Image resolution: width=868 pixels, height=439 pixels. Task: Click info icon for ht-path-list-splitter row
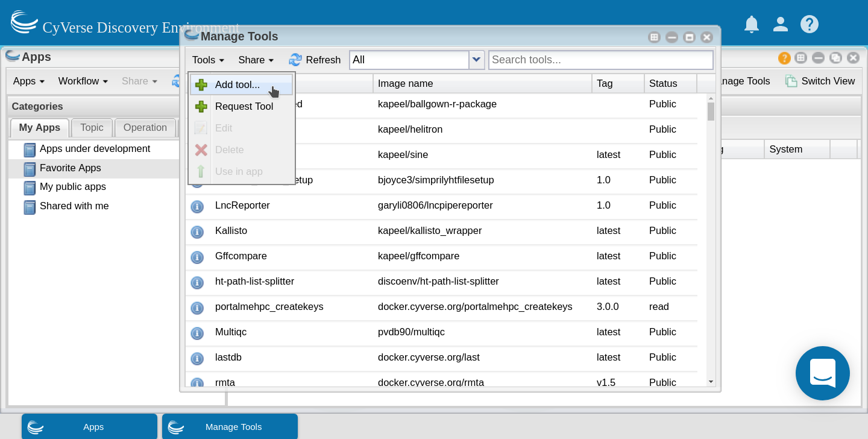(x=197, y=282)
